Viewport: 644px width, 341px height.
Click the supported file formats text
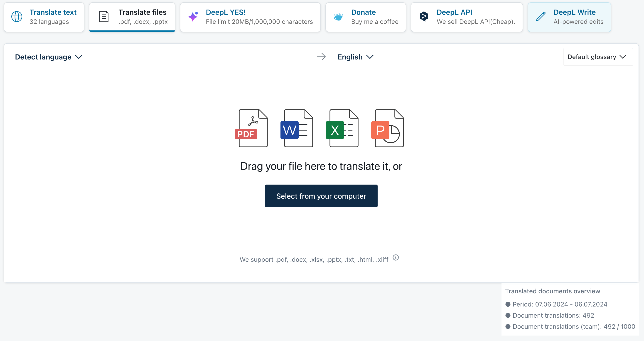(x=314, y=260)
